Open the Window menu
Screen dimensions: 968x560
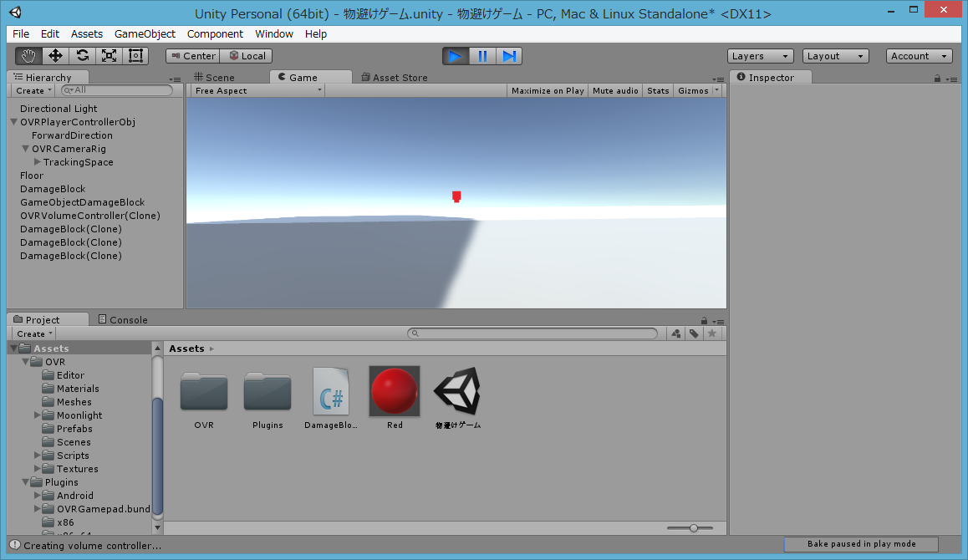coord(274,34)
